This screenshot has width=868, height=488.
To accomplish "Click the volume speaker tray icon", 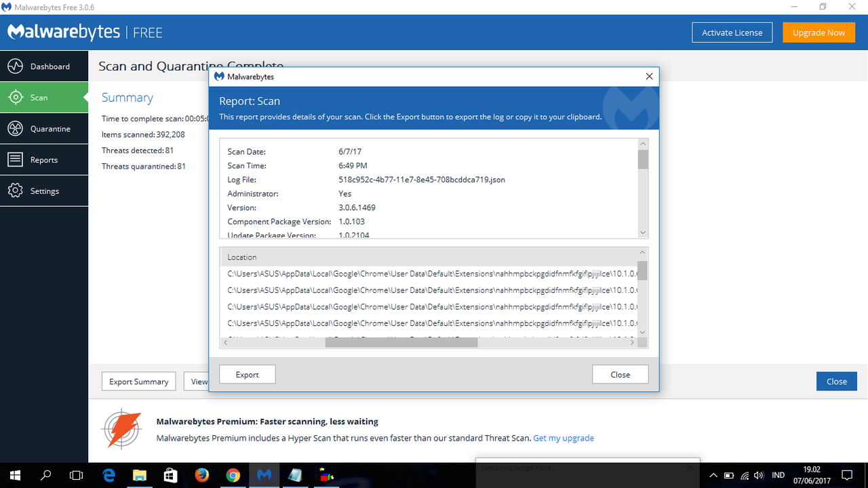I will [x=759, y=475].
